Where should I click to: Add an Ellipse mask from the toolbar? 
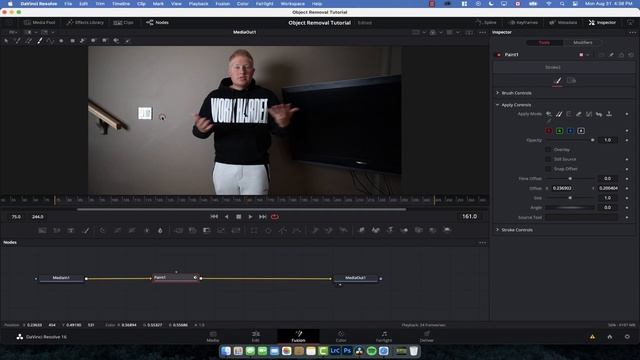(x=268, y=230)
